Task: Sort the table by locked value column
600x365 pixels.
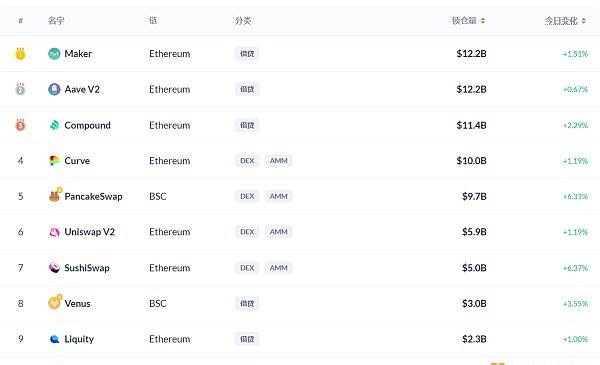Action: pos(468,21)
